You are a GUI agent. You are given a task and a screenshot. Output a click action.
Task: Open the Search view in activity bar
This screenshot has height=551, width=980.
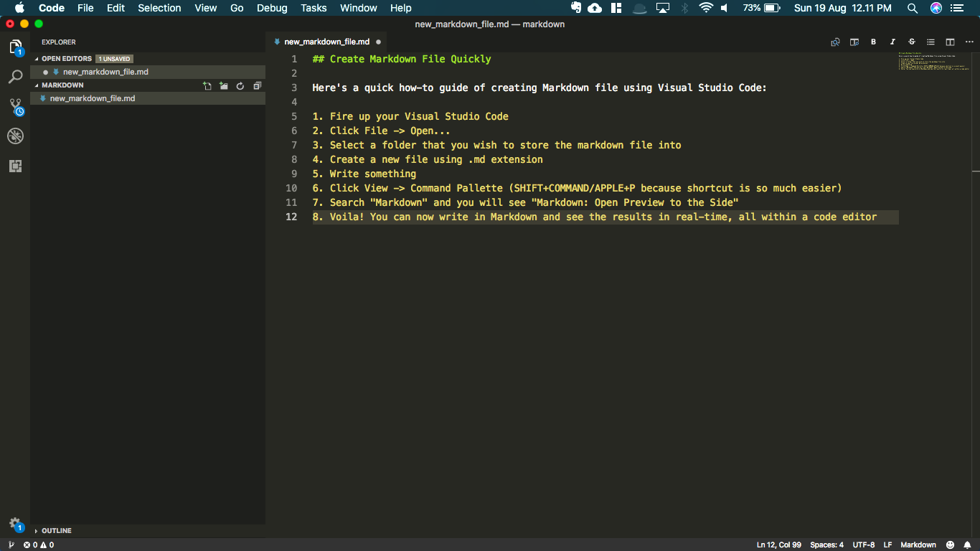point(15,77)
